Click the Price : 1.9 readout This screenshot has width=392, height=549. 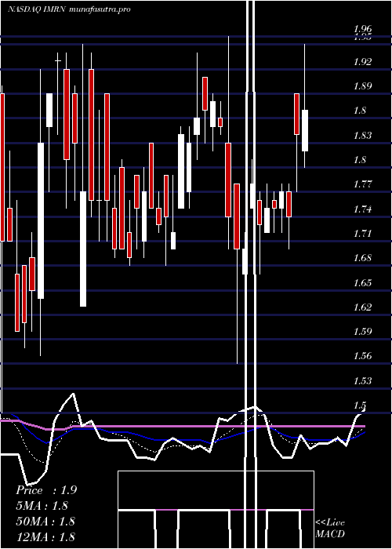(46, 490)
